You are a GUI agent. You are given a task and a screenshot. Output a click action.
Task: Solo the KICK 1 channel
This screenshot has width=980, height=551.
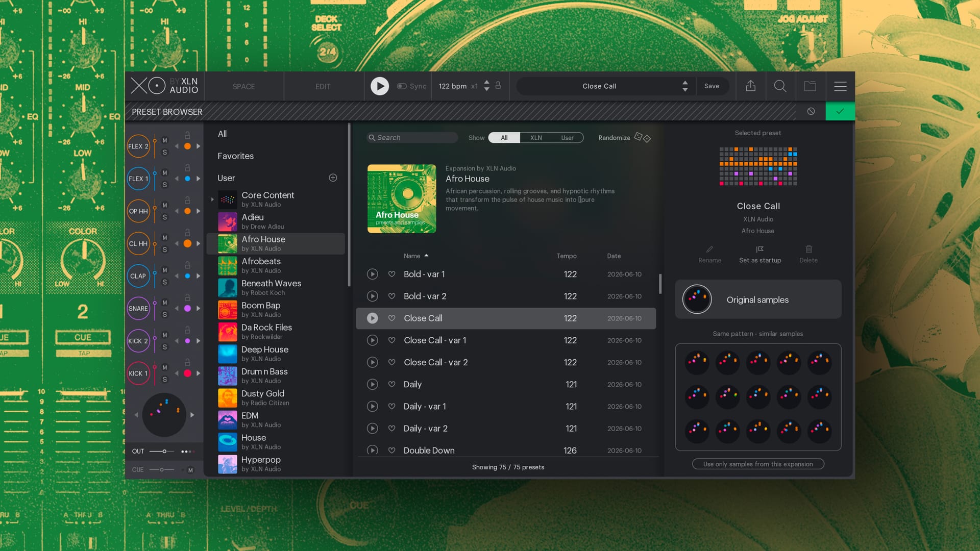(x=165, y=380)
